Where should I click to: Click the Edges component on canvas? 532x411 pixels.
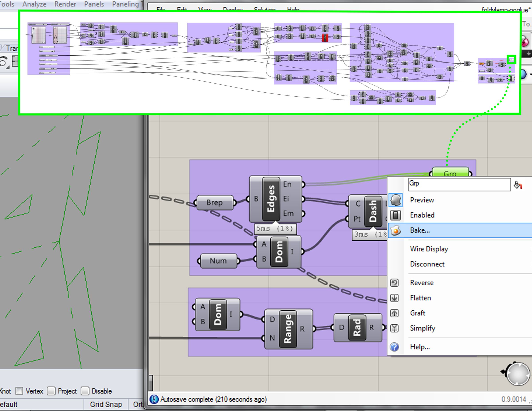[x=271, y=199]
